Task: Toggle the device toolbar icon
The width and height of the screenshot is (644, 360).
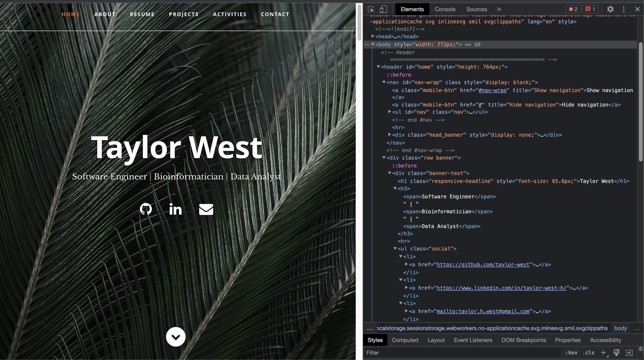Action: pyautogui.click(x=383, y=9)
